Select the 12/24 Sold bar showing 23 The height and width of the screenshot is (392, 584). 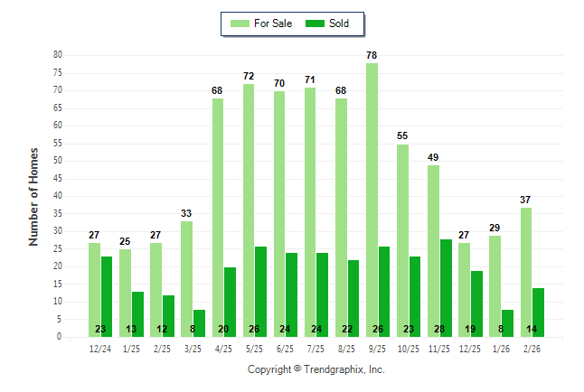point(108,296)
